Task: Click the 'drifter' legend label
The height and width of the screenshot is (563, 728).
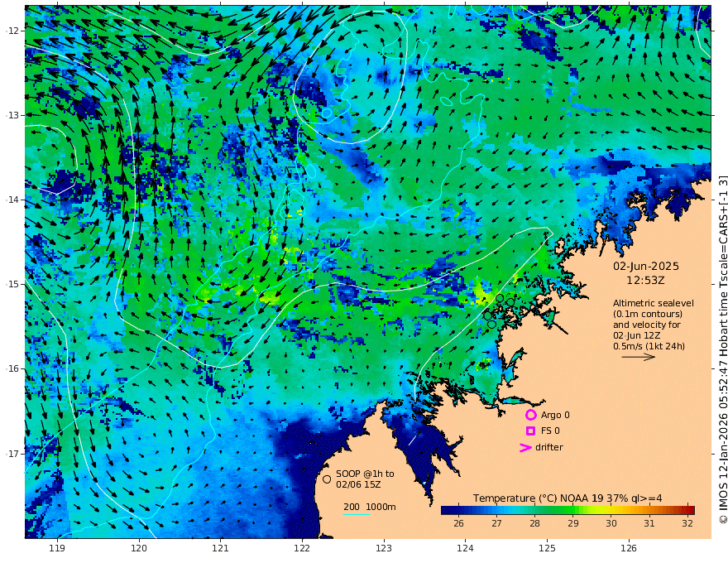Action: tap(548, 447)
